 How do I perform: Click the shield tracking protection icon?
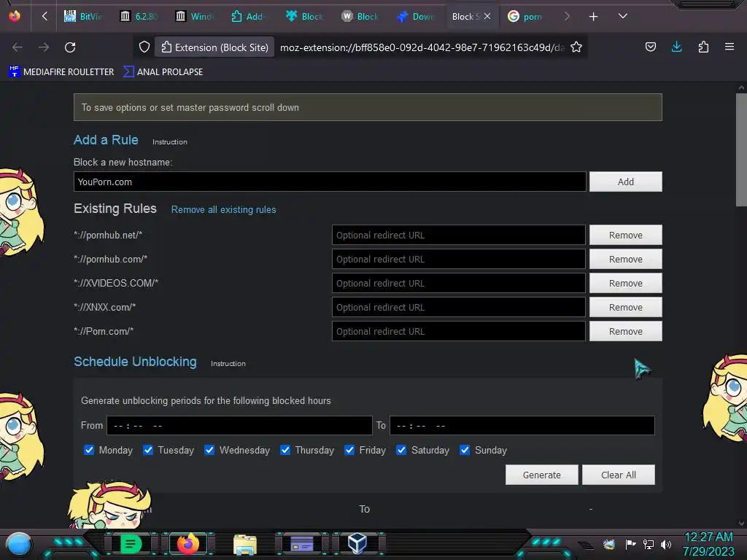(x=144, y=47)
